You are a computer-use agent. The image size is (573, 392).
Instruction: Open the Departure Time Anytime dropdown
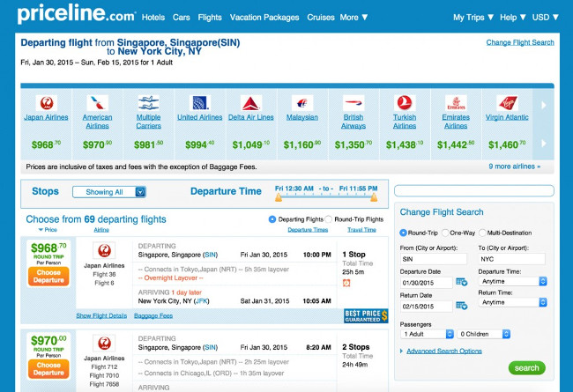[x=513, y=281]
